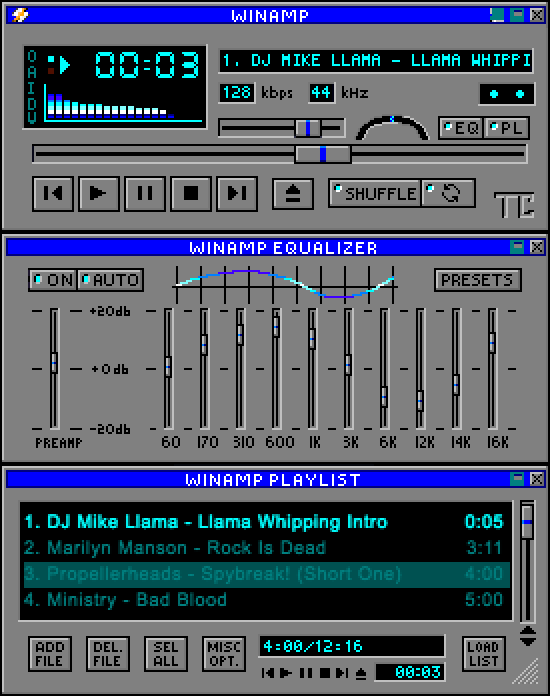The image size is (550, 696).
Task: Click the mini next button in playlist
Action: click(x=342, y=673)
